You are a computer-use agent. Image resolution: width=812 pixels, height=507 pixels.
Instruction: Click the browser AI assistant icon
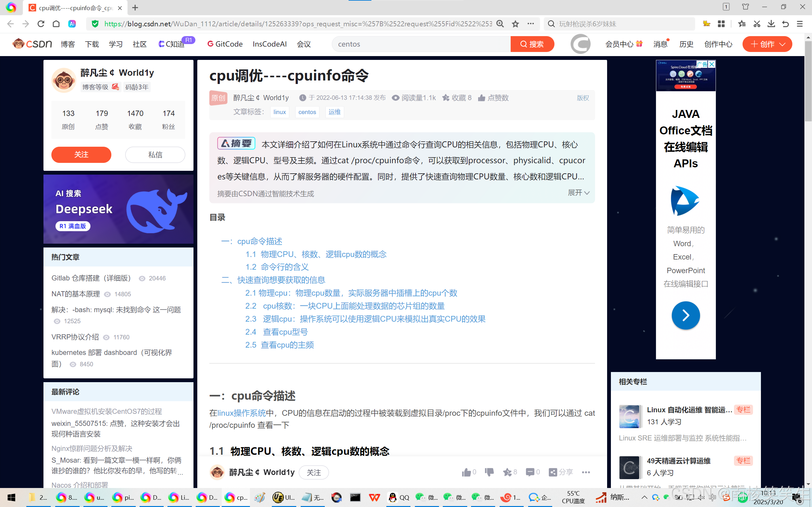72,24
